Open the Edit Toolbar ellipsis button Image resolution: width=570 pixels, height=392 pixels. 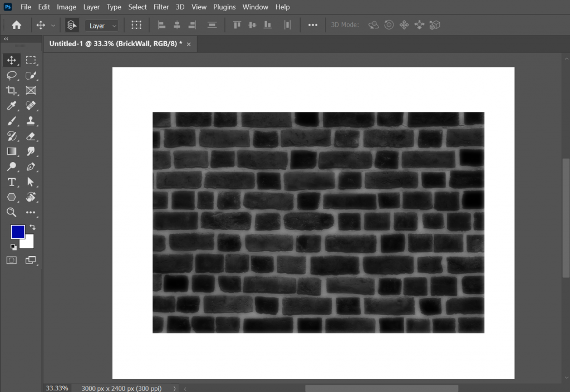[31, 212]
